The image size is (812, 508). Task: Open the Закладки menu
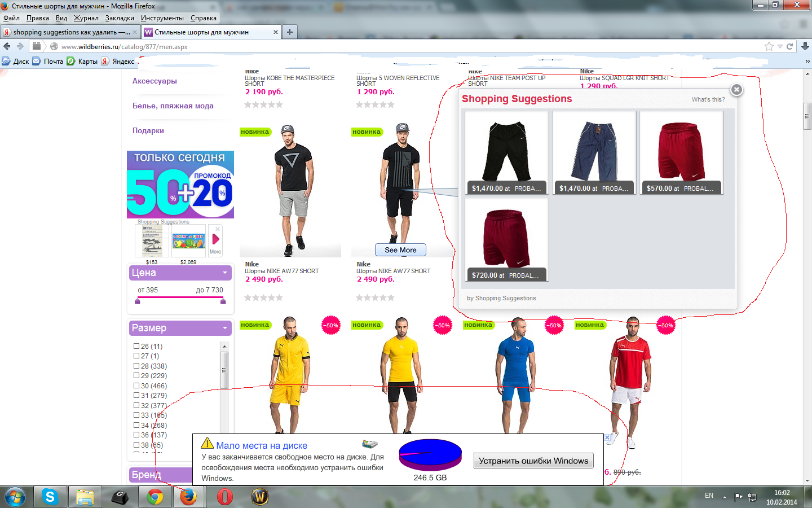(120, 18)
